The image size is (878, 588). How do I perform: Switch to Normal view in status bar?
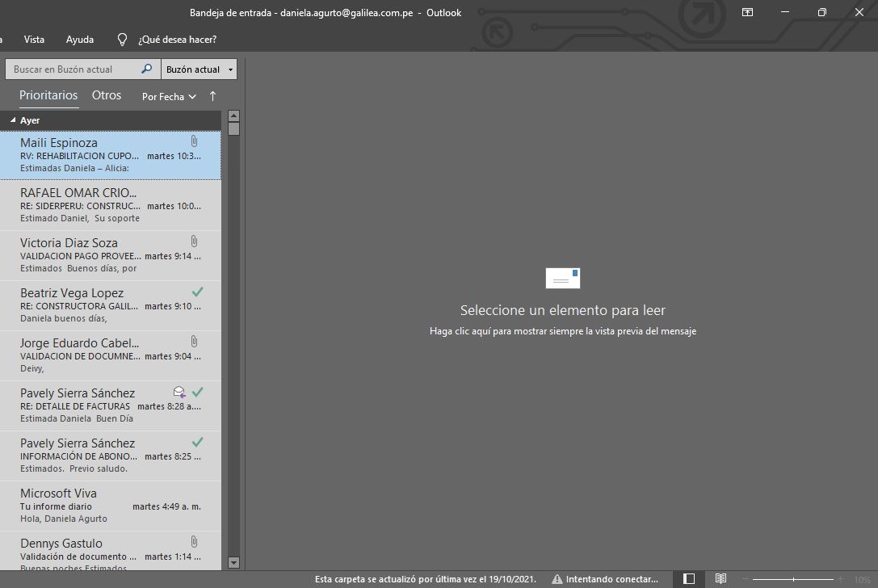(689, 579)
